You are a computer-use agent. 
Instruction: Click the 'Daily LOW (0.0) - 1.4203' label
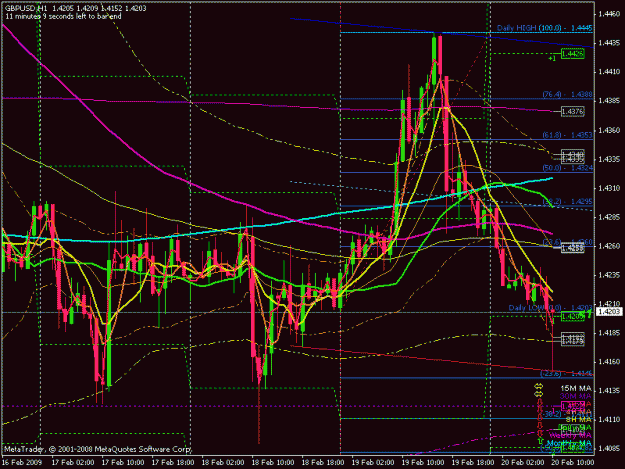[x=550, y=308]
